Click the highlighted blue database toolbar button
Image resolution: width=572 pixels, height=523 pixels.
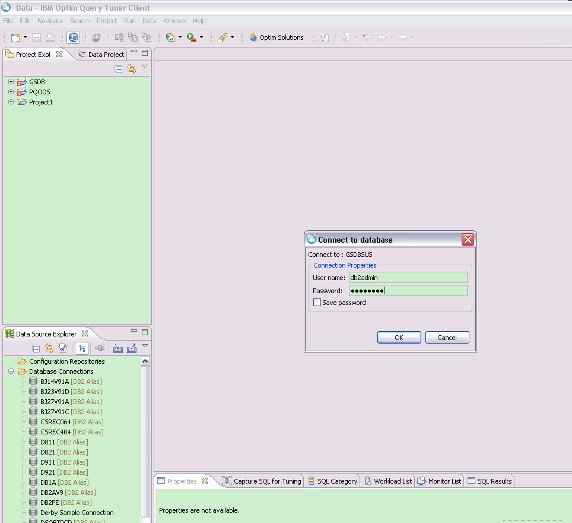(x=73, y=37)
